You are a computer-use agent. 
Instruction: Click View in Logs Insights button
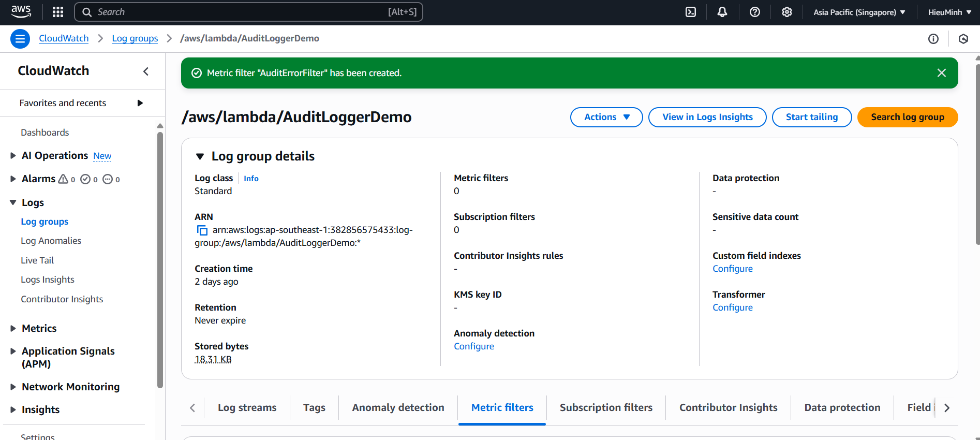(x=707, y=117)
